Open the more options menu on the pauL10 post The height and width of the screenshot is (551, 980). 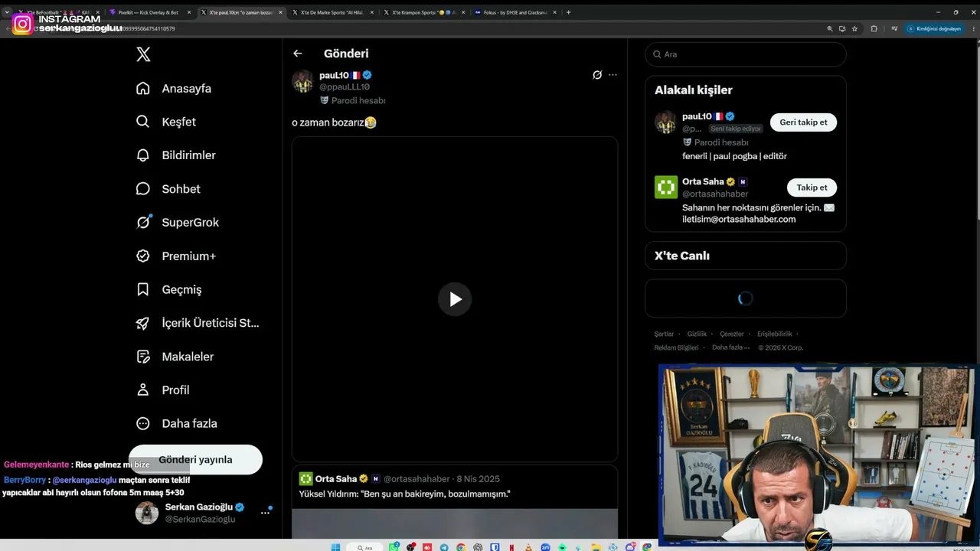point(612,75)
